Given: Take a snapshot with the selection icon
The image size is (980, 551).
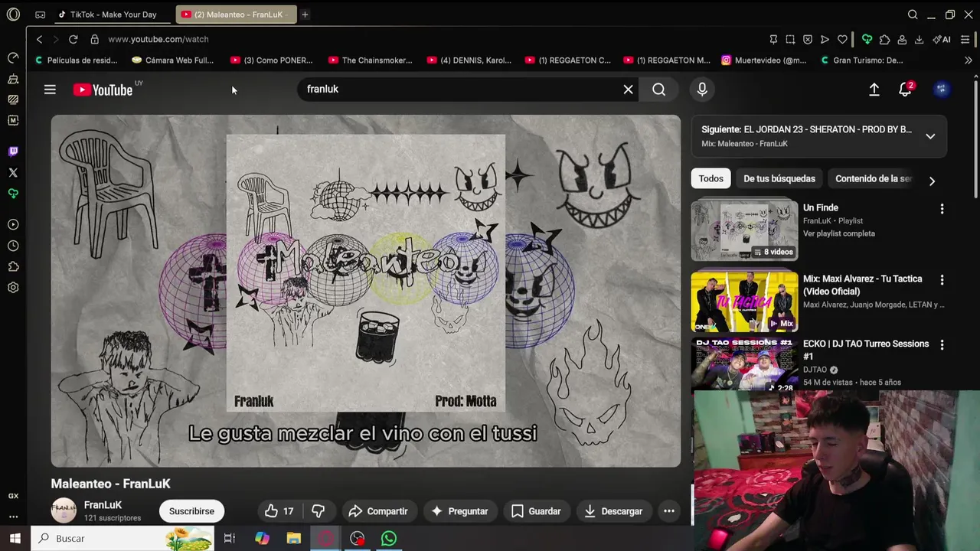Looking at the screenshot, I should tap(790, 39).
